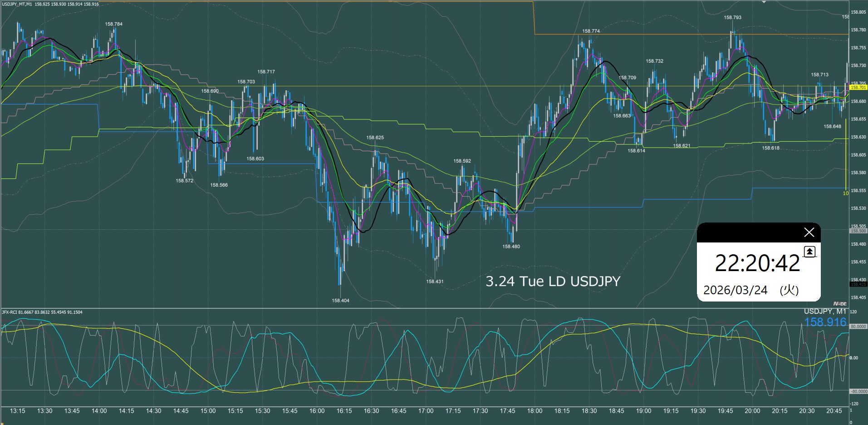Click the 158.793 high price label
Viewport: 868px width, 425px height.
[732, 18]
